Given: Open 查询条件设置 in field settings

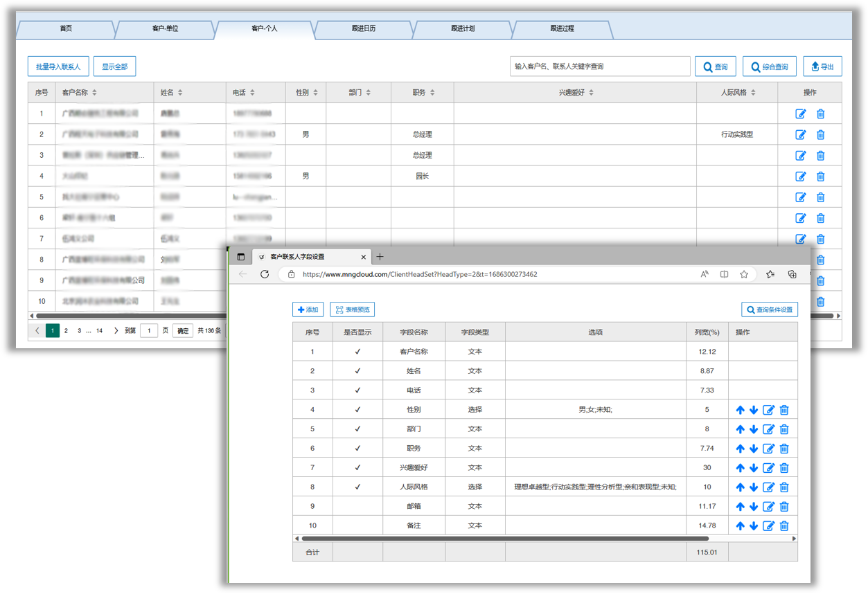Looking at the screenshot, I should click(x=769, y=309).
